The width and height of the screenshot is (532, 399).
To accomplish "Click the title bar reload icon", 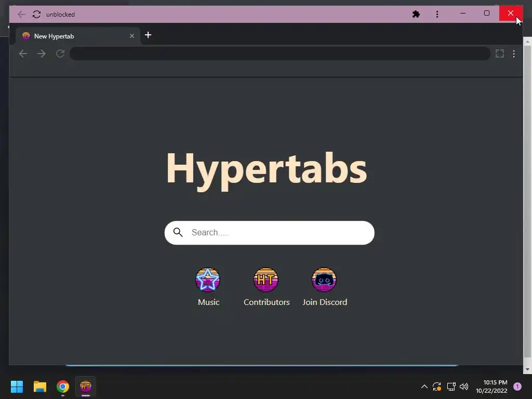I will tap(37, 14).
